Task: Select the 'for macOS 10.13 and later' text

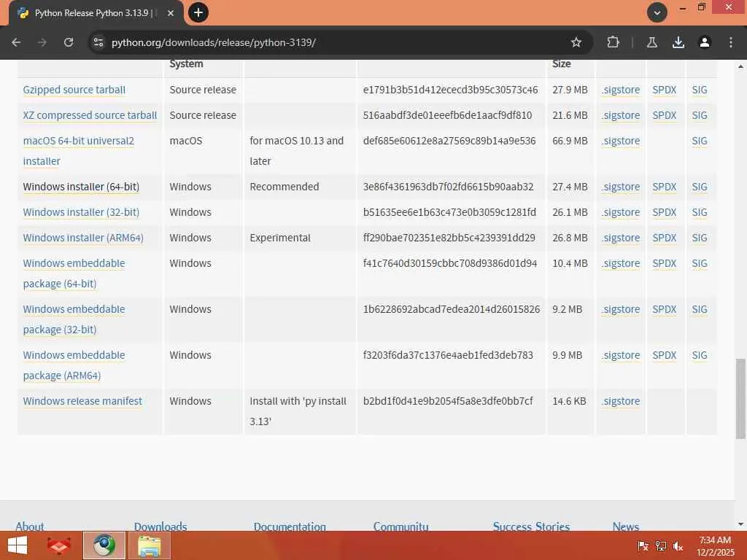Action: click(x=297, y=151)
